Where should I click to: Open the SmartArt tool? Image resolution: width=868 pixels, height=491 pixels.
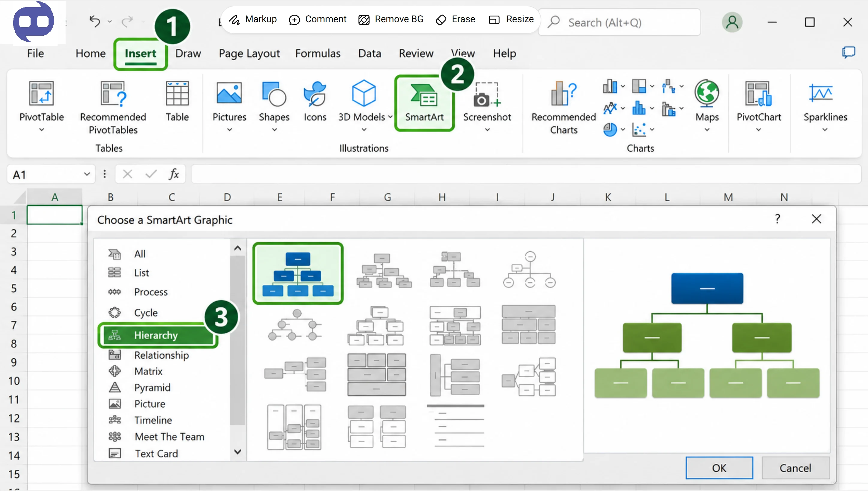[424, 103]
